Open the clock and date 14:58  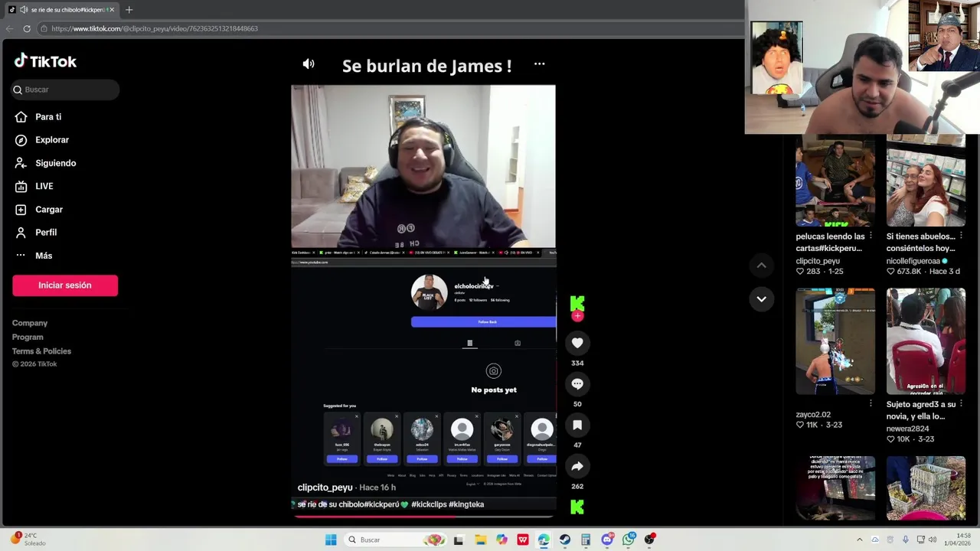tap(959, 540)
